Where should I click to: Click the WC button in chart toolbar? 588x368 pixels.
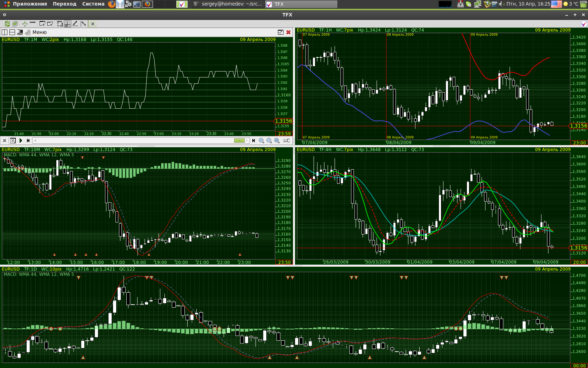[287, 141]
